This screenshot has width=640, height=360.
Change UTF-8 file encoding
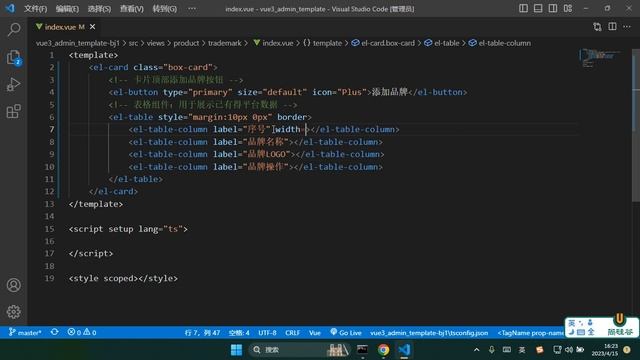pos(267,333)
